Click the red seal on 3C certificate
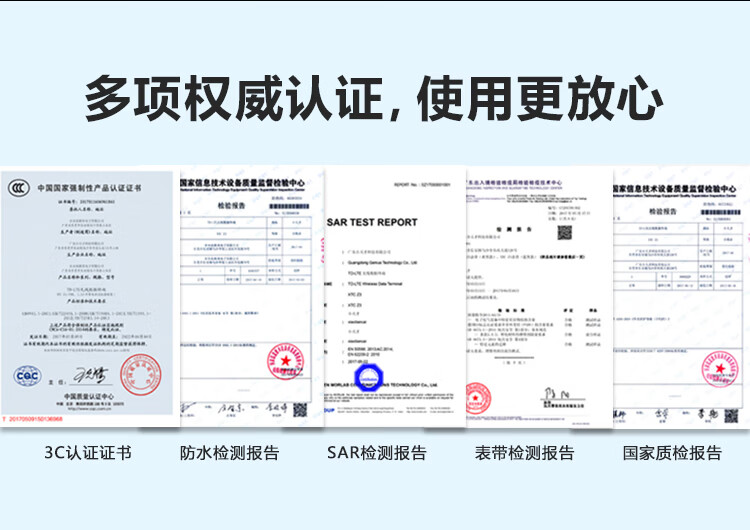750x530 pixels. [141, 374]
